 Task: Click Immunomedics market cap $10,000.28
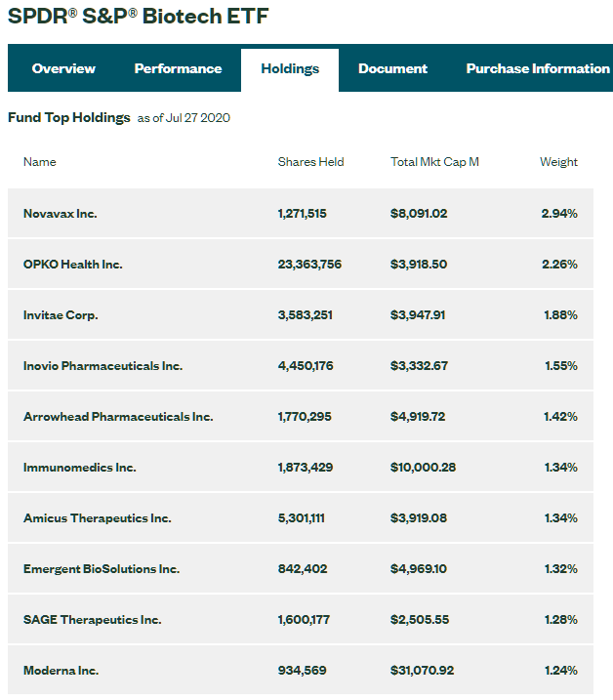[x=423, y=468]
